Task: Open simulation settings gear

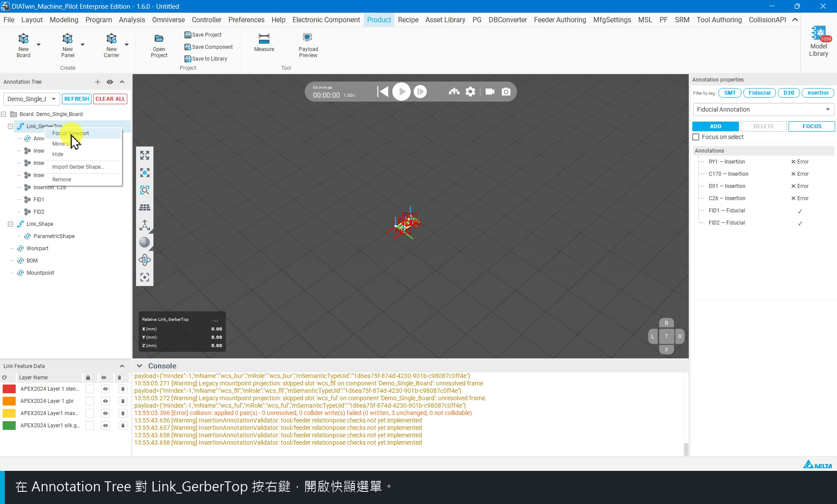Action: click(x=470, y=92)
